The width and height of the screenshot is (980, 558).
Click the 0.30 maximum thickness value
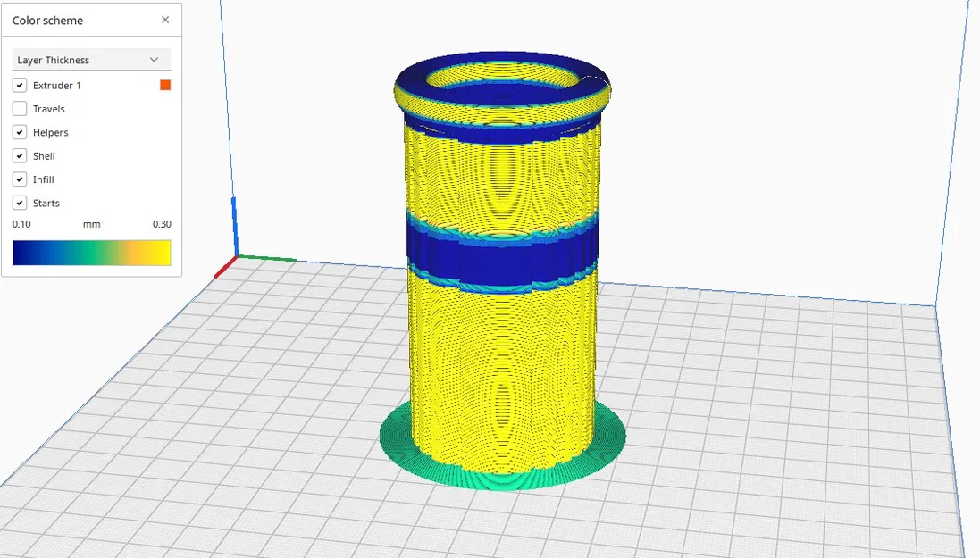pos(162,224)
